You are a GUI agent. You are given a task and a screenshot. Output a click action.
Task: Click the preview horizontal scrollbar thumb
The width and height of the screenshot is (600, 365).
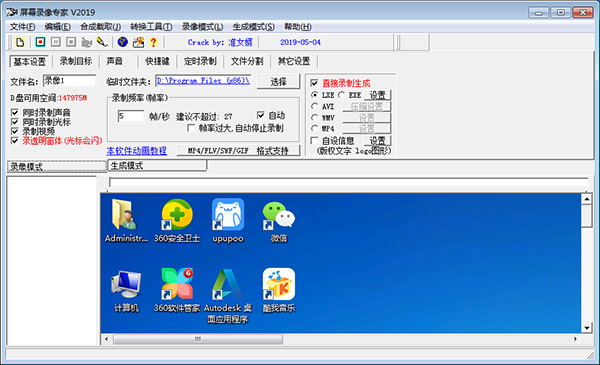click(x=198, y=339)
